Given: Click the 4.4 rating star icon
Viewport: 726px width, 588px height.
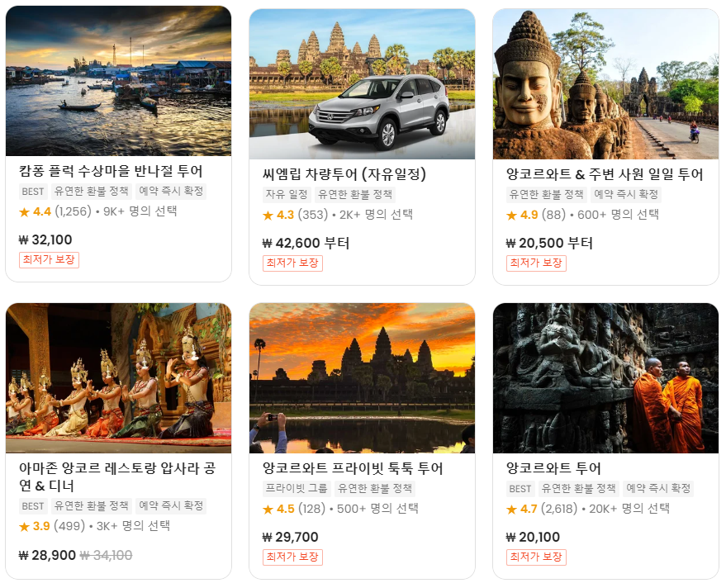Looking at the screenshot, I should pyautogui.click(x=24, y=212).
